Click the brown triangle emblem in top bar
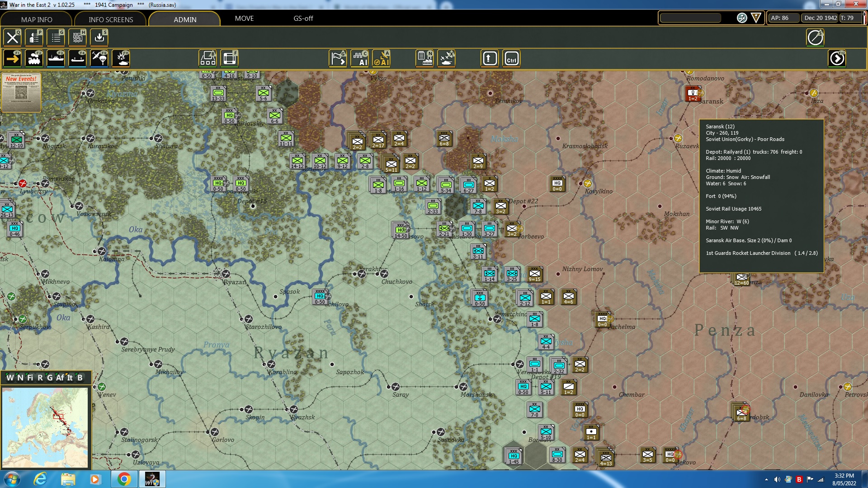The height and width of the screenshot is (488, 868). 756,18
